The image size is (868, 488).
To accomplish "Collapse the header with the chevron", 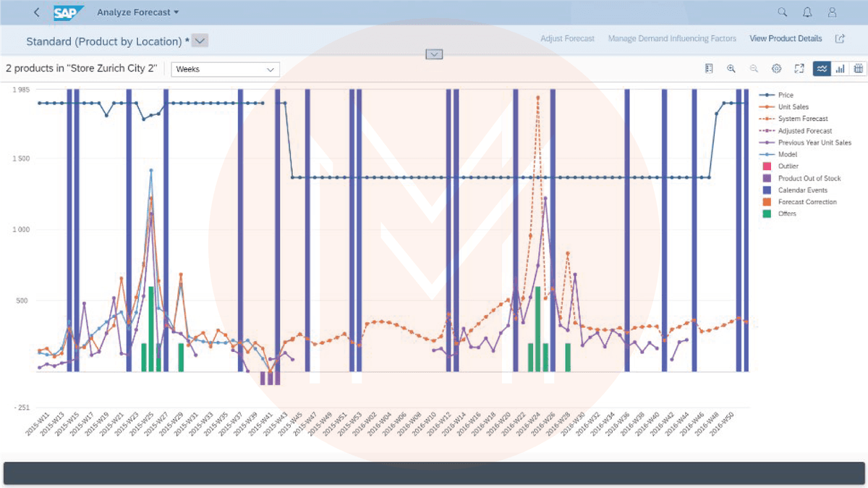I will click(x=434, y=54).
